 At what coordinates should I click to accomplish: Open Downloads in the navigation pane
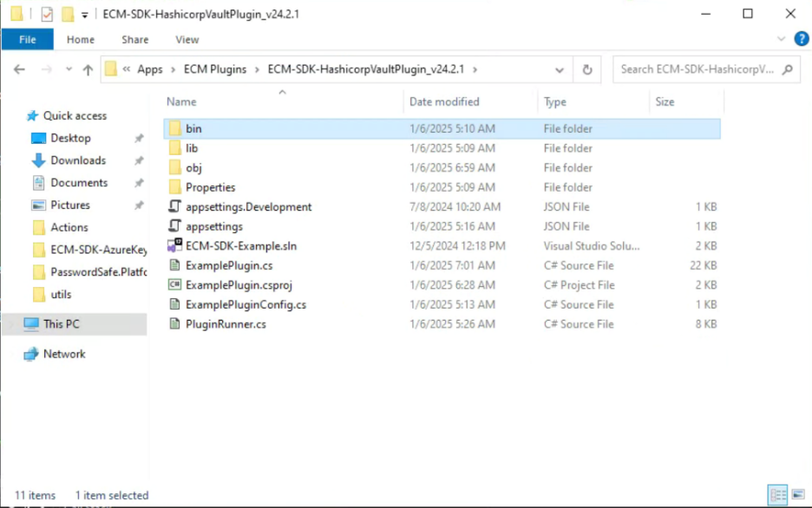pyautogui.click(x=78, y=160)
